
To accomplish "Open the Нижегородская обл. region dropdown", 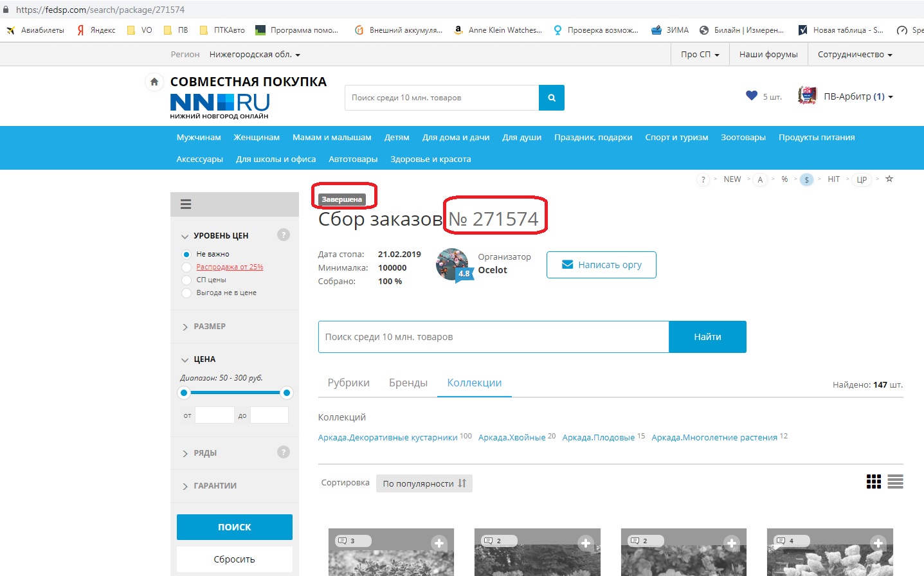I will [254, 55].
